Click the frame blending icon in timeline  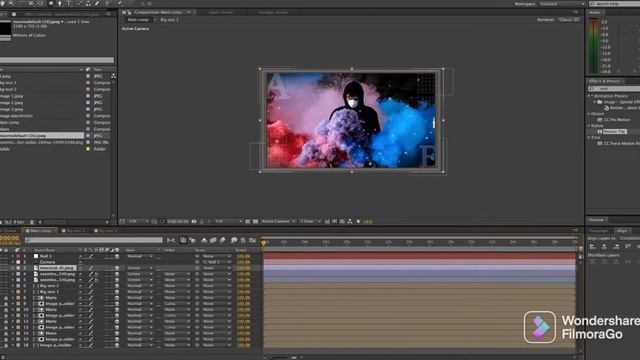click(213, 240)
